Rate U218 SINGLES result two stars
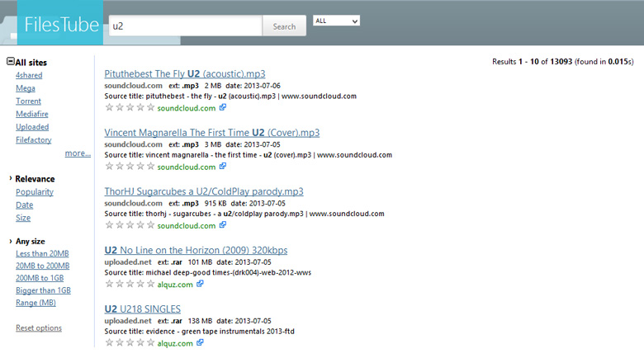 [120, 342]
